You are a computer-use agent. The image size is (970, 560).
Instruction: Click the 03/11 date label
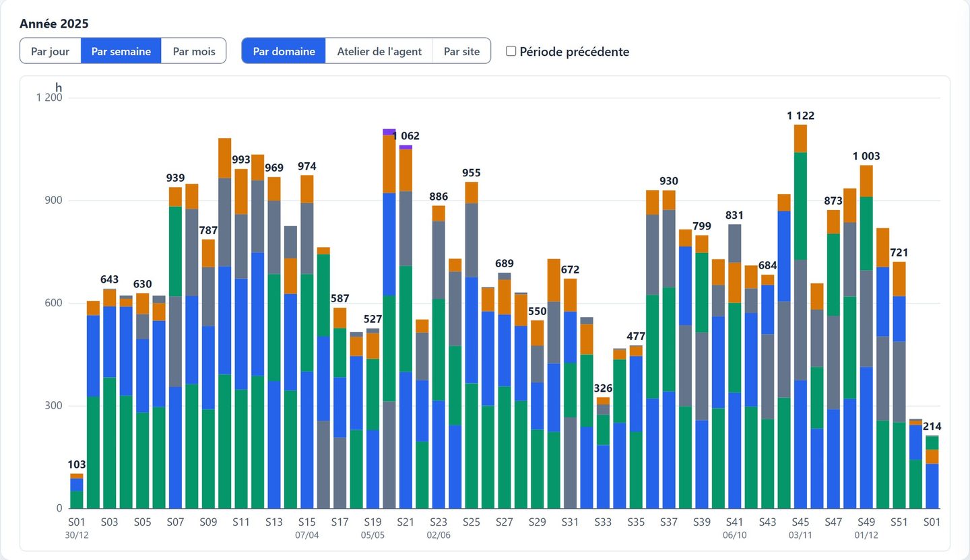[800, 535]
